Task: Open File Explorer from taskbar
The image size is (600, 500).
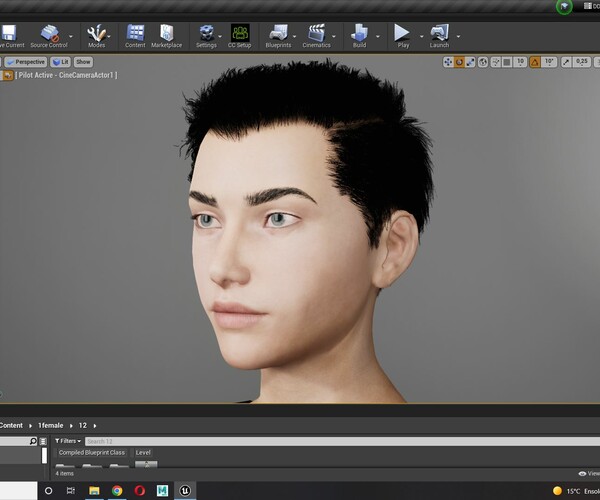Action: coord(94,490)
